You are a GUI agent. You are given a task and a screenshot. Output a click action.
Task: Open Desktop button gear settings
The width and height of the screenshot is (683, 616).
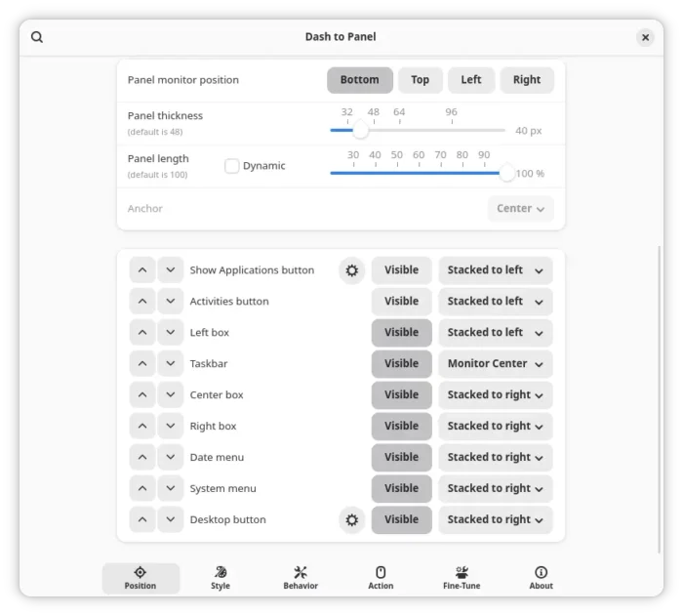(351, 519)
